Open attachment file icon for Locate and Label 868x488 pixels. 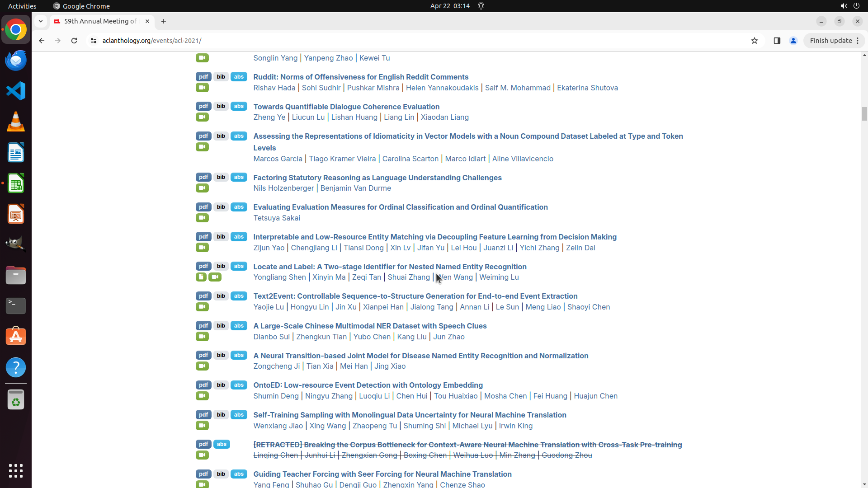[x=201, y=277]
